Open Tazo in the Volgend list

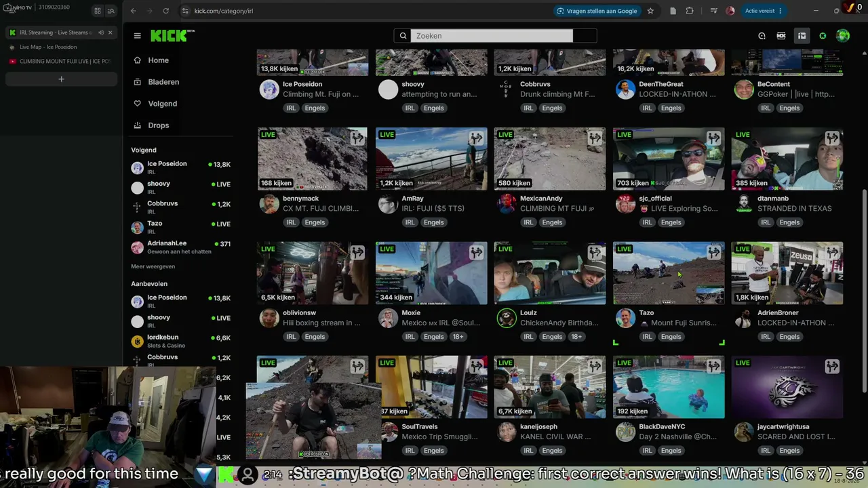click(182, 227)
